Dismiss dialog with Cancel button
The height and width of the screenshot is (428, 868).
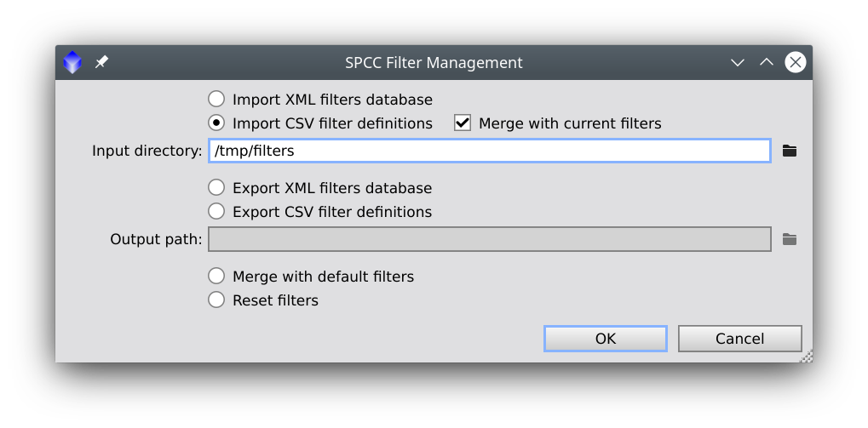click(739, 339)
